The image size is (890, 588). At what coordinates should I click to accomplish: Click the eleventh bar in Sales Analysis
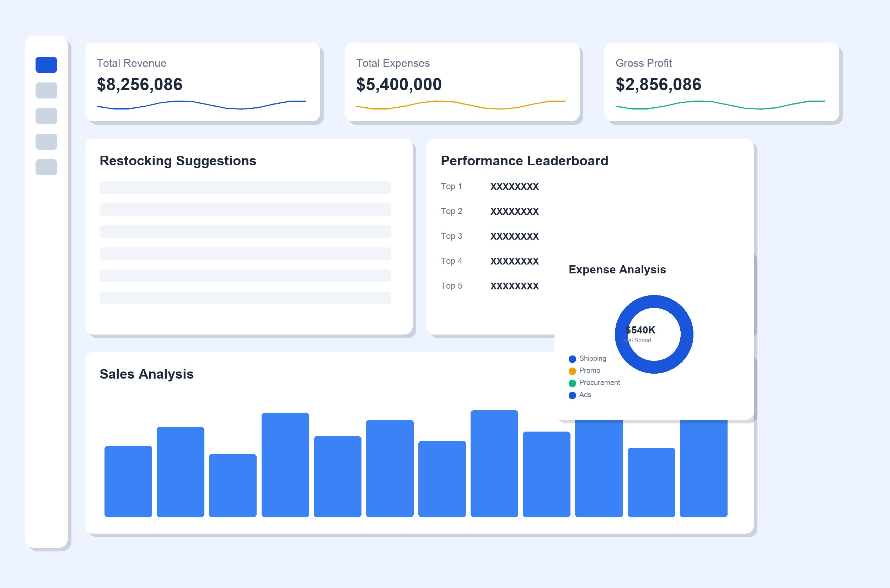tap(652, 483)
